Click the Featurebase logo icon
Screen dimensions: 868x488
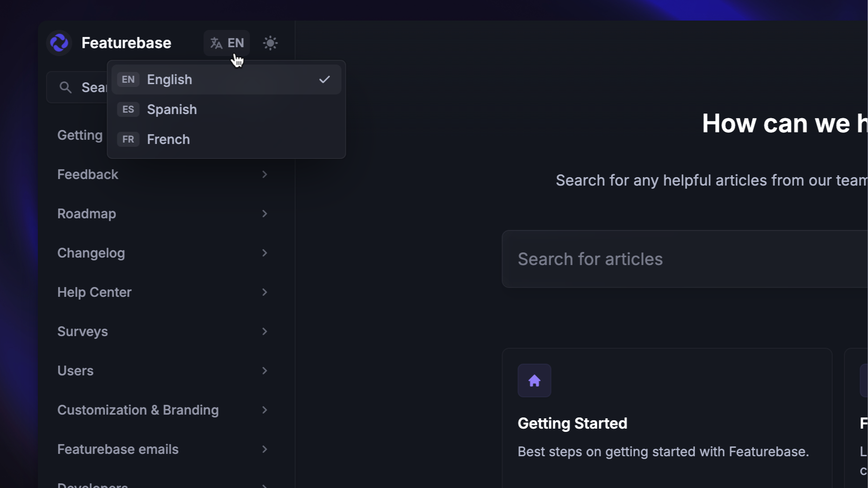pyautogui.click(x=59, y=43)
